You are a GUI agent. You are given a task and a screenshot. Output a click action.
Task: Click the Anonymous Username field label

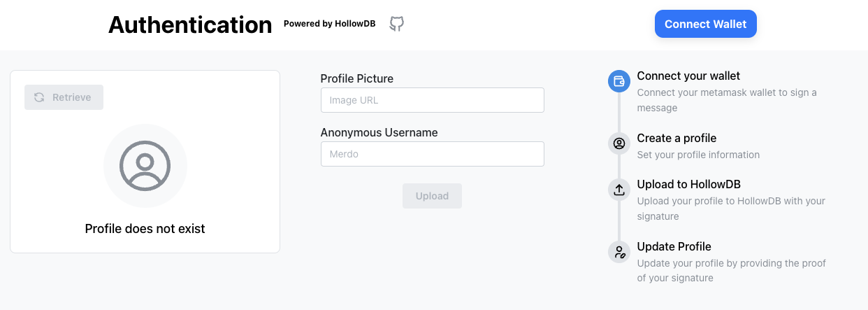(379, 132)
